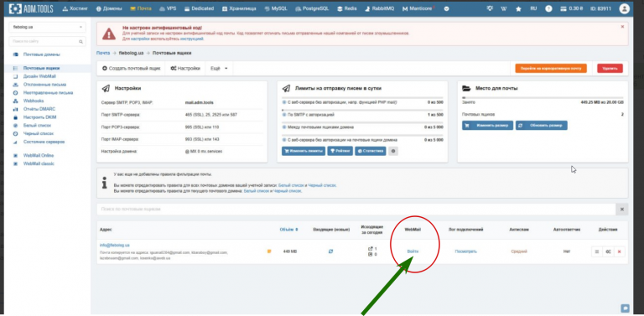Open the Настройки toolbar button
The height and width of the screenshot is (316, 644).
[x=185, y=69]
